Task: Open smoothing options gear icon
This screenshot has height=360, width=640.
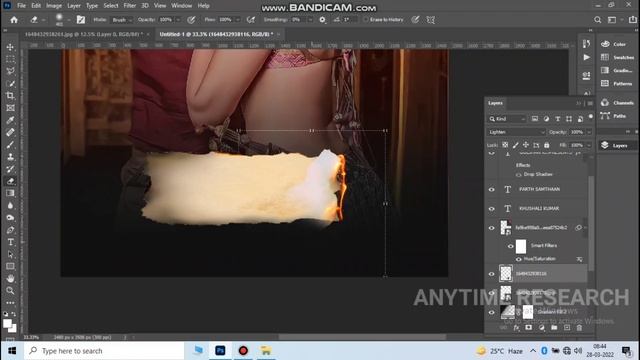Action: pyautogui.click(x=322, y=20)
